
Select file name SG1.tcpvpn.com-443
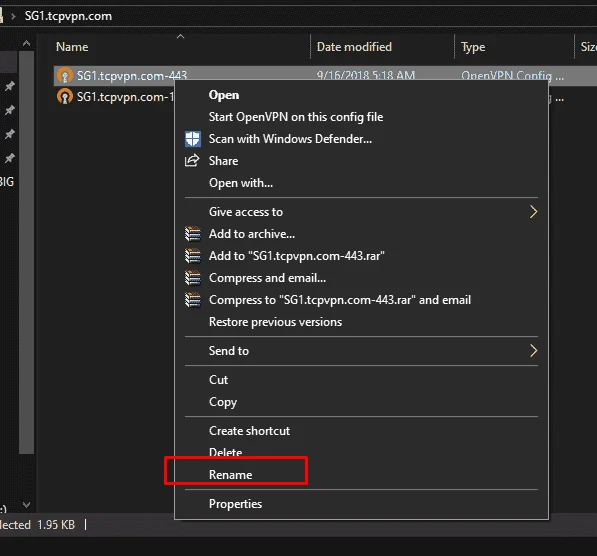point(132,76)
